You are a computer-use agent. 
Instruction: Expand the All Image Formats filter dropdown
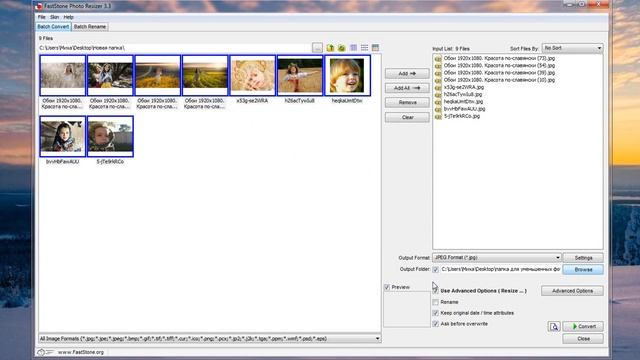210,339
